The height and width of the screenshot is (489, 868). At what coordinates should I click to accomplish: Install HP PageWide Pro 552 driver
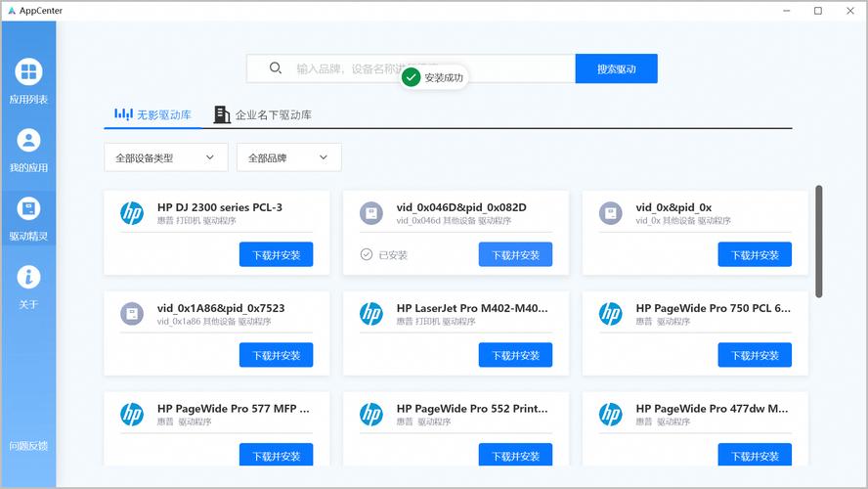[515, 454]
